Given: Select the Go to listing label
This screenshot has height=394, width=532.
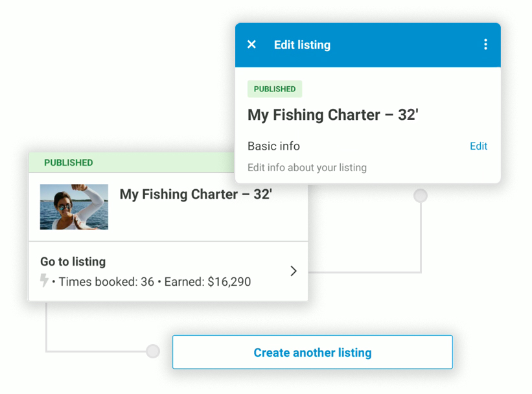Looking at the screenshot, I should [x=73, y=262].
